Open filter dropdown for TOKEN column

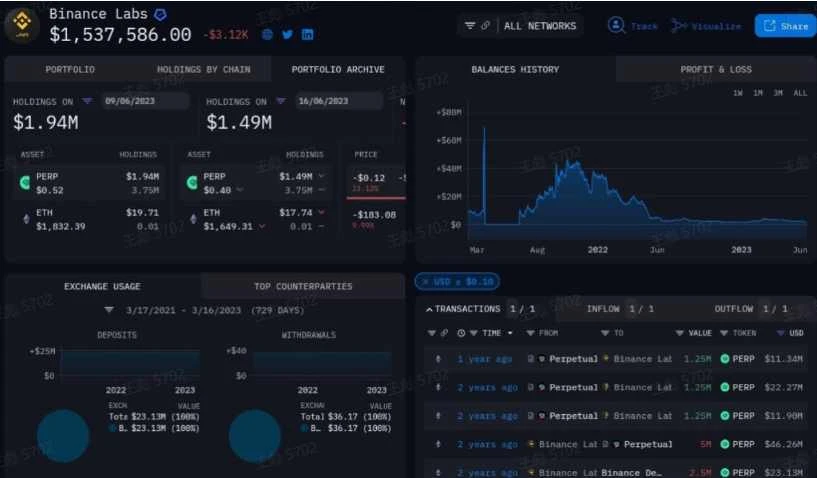click(726, 333)
